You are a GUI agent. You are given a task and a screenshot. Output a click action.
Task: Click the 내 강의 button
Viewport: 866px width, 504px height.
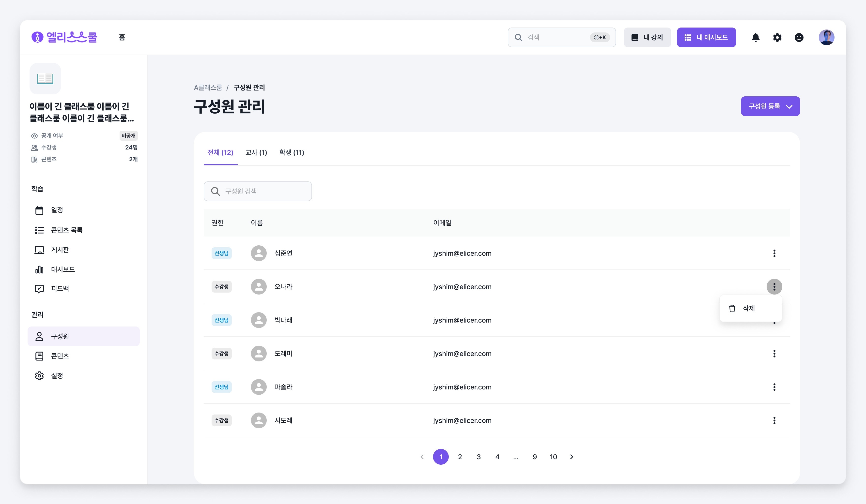click(x=647, y=37)
